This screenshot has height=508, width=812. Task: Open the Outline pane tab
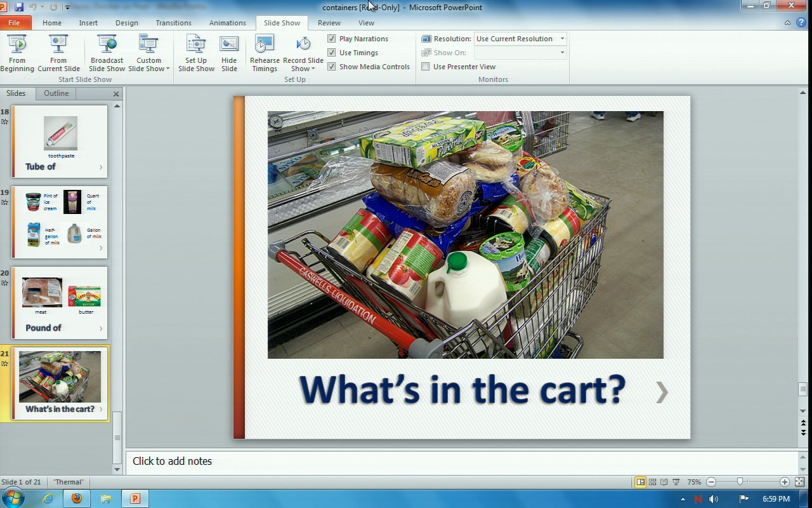56,93
